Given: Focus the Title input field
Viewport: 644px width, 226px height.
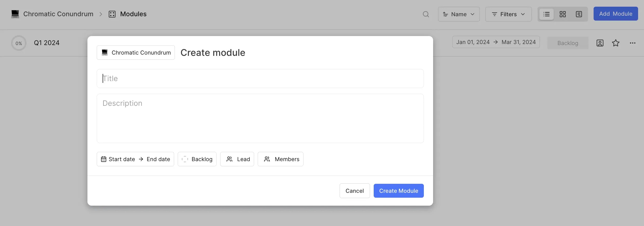Looking at the screenshot, I should click(x=260, y=79).
